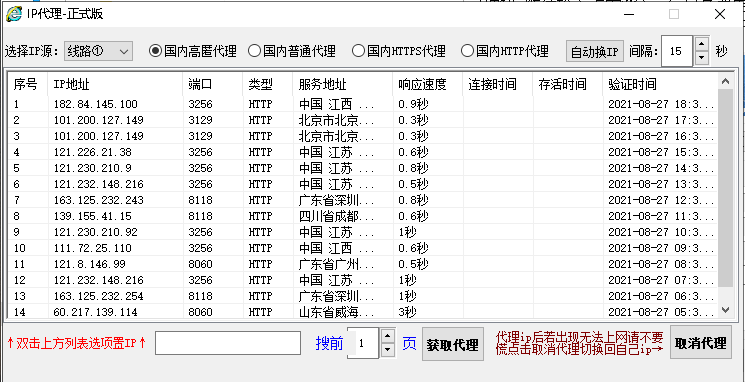Click the vertical scrollbar thumb
This screenshot has width=745, height=382.
click(725, 188)
